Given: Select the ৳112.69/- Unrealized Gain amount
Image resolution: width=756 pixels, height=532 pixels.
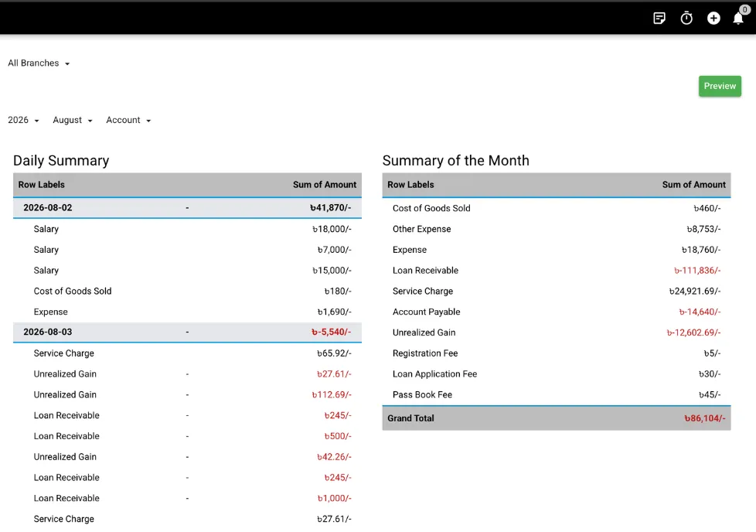Looking at the screenshot, I should click(332, 395).
